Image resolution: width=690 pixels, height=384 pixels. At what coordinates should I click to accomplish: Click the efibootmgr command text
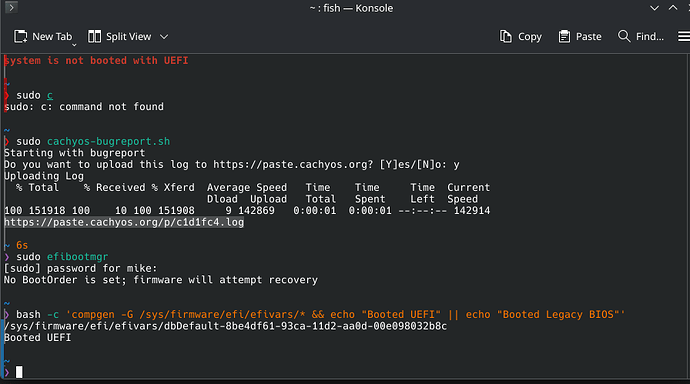click(x=77, y=256)
